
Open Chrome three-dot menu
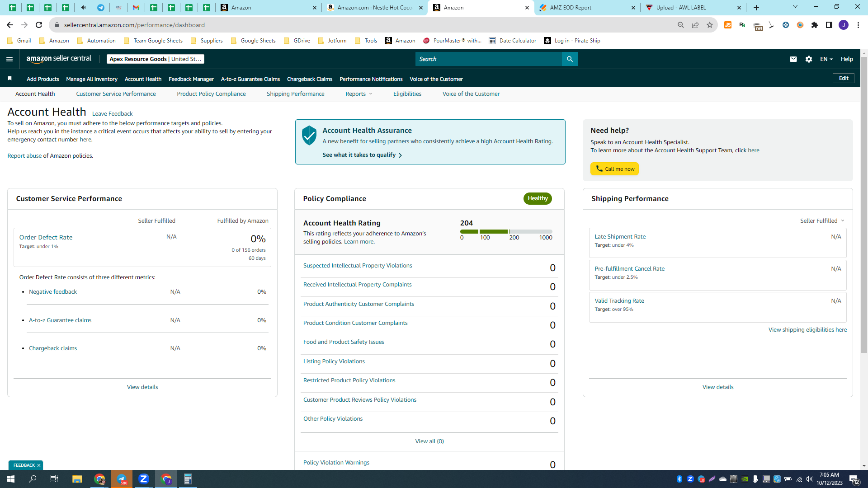tap(858, 25)
